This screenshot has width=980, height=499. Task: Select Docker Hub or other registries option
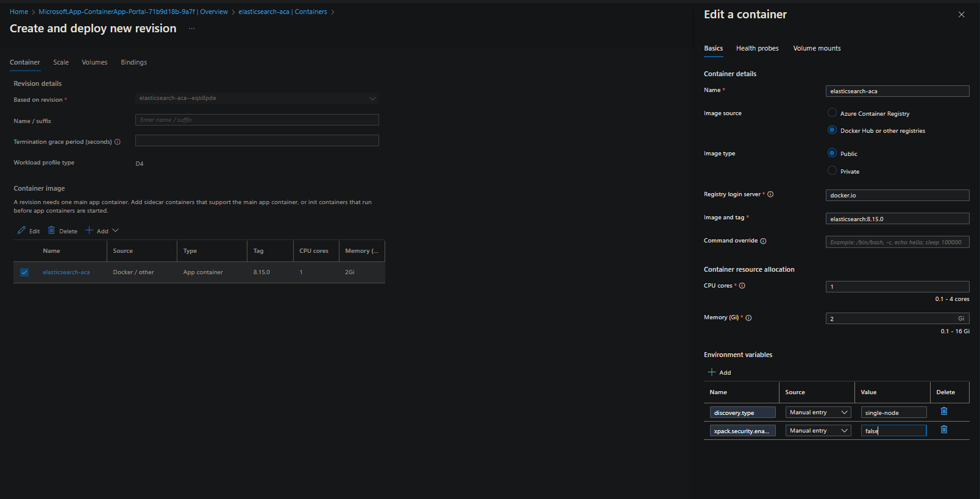[x=832, y=130]
